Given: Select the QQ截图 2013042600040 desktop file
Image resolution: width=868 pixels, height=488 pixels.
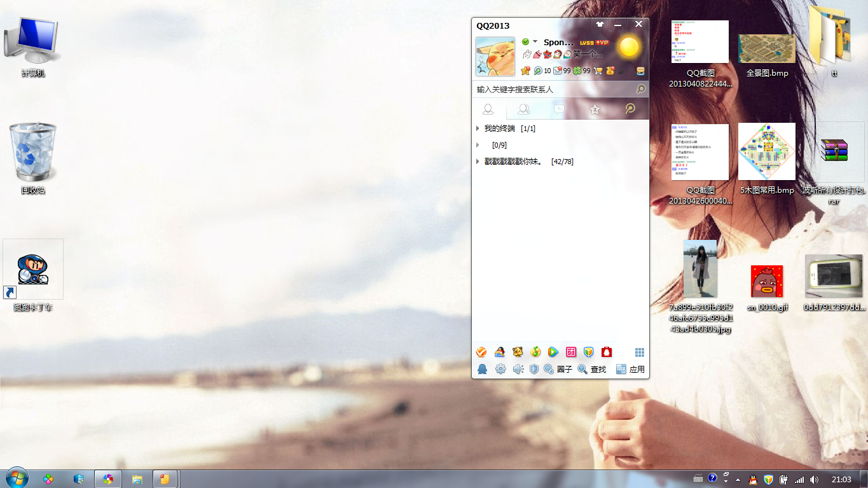Looking at the screenshot, I should [x=700, y=164].
